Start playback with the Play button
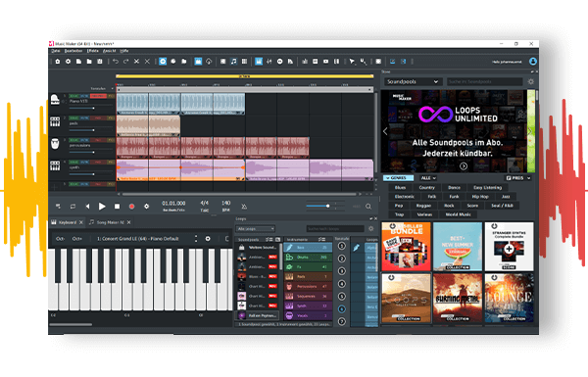The width and height of the screenshot is (588, 377). click(102, 206)
